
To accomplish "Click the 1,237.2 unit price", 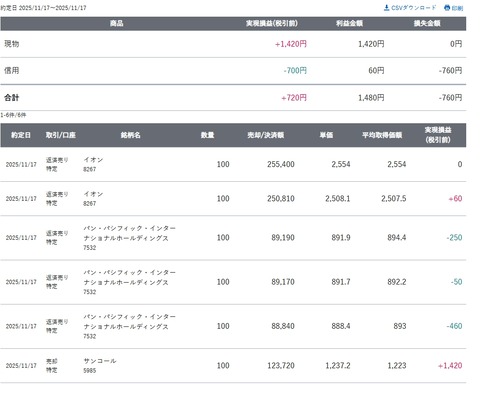I will pos(338,366).
